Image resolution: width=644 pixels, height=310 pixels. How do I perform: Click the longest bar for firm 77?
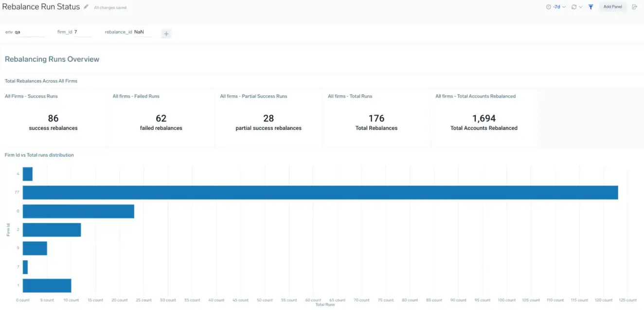click(320, 193)
